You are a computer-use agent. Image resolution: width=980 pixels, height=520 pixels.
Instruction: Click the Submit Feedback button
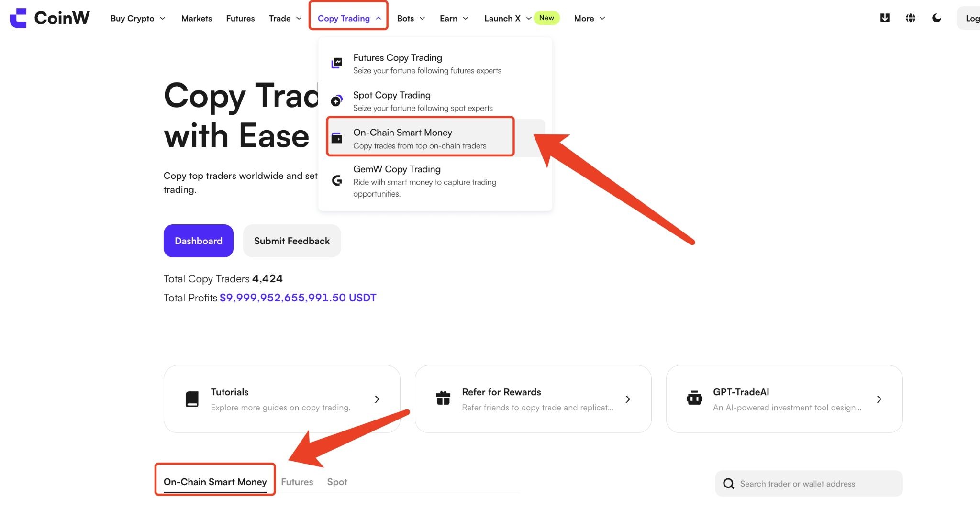pos(292,241)
